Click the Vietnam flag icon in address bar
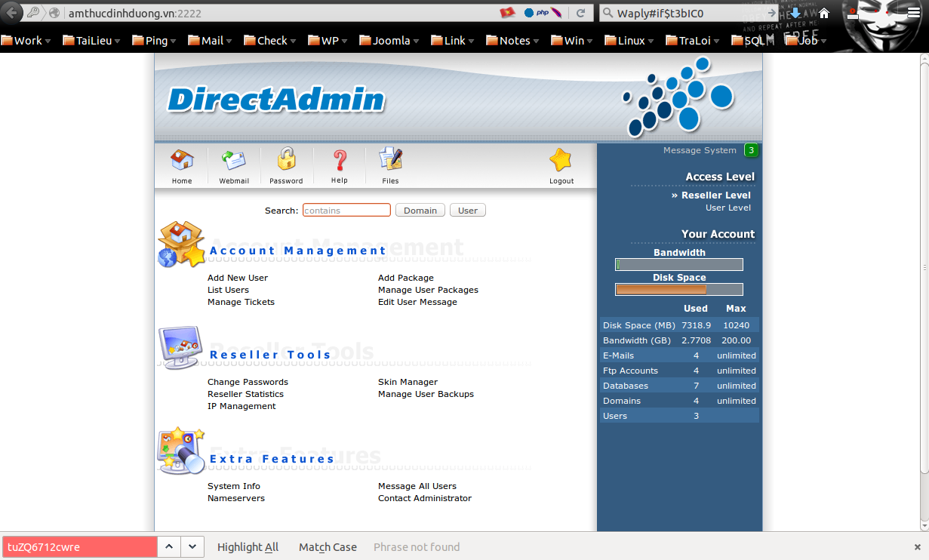929x560 pixels. [507, 13]
